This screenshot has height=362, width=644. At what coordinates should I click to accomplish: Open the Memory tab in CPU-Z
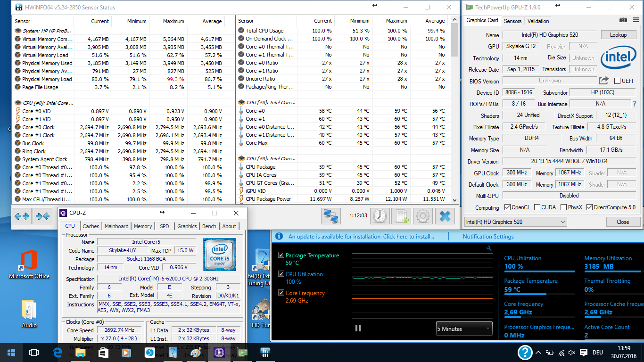[x=143, y=226]
